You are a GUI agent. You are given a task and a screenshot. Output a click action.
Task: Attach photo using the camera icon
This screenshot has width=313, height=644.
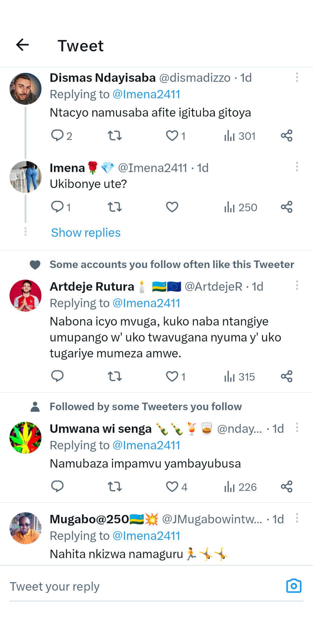point(294,586)
